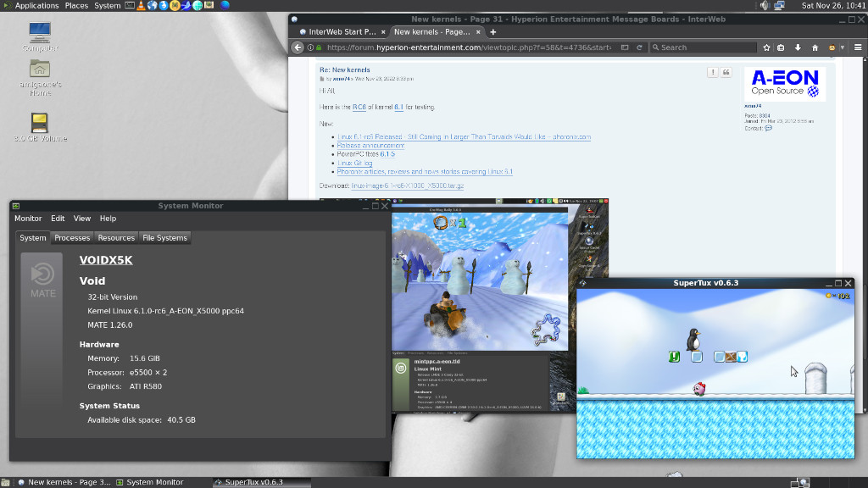Click the VOIDX5K hostname heading
The width and height of the screenshot is (868, 488).
[x=106, y=260]
